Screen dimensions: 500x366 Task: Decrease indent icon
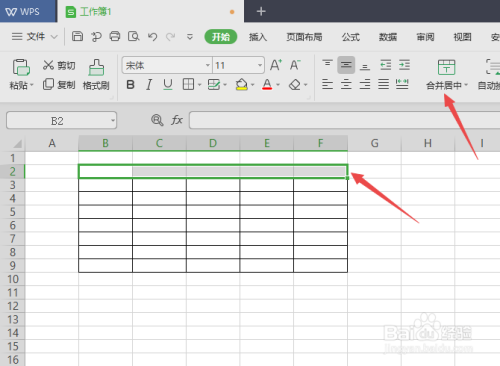386,65
